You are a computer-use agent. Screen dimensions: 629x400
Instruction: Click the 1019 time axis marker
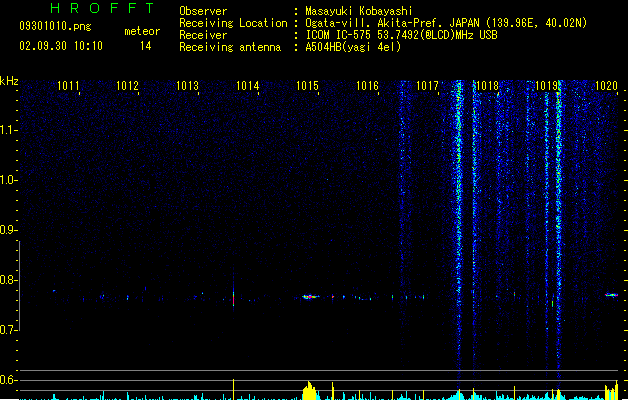(547, 86)
